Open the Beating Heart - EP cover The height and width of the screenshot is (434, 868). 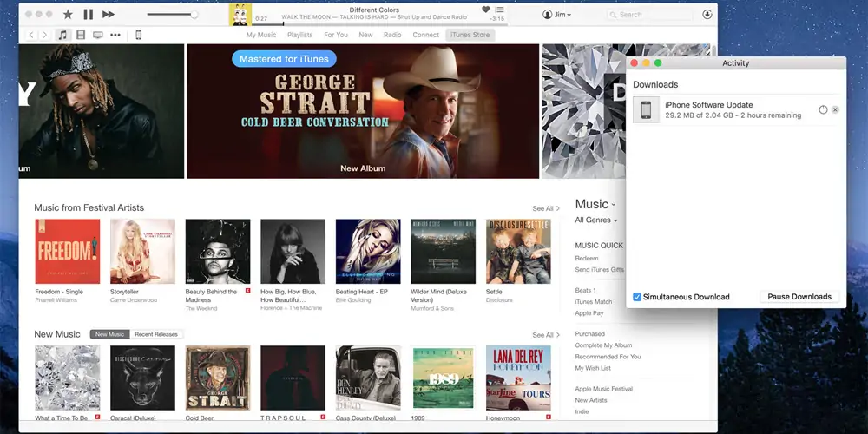[x=368, y=252]
